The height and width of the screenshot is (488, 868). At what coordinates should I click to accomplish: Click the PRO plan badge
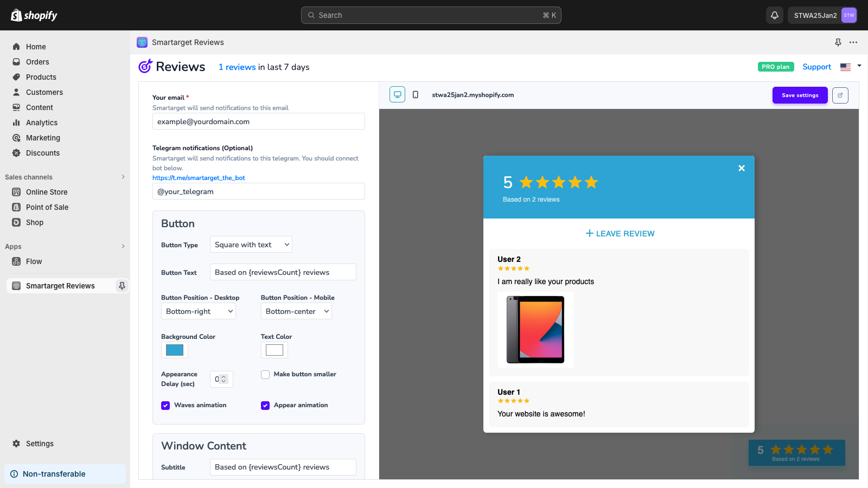[x=776, y=67]
